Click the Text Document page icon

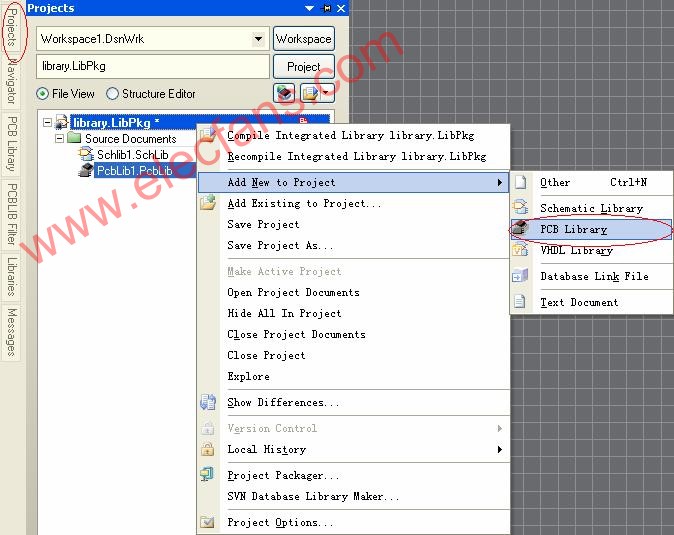coord(520,301)
